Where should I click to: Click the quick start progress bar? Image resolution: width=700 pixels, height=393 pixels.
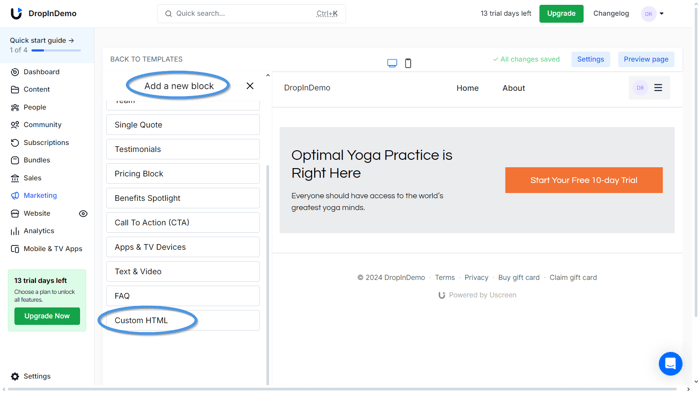pos(56,50)
